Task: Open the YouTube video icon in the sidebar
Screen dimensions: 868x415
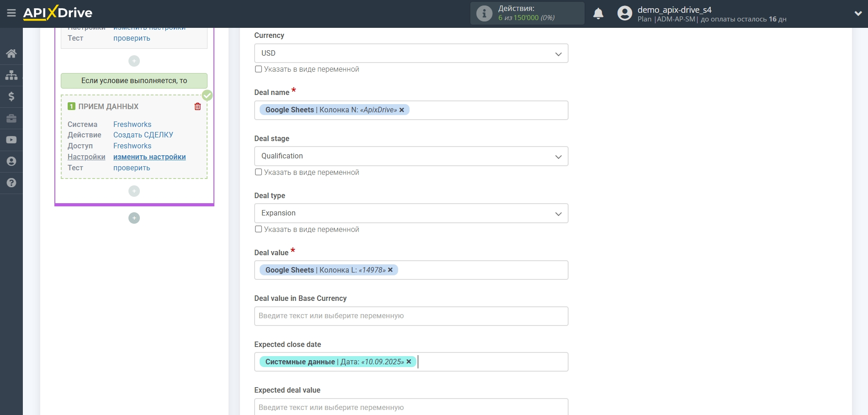Action: tap(11, 140)
